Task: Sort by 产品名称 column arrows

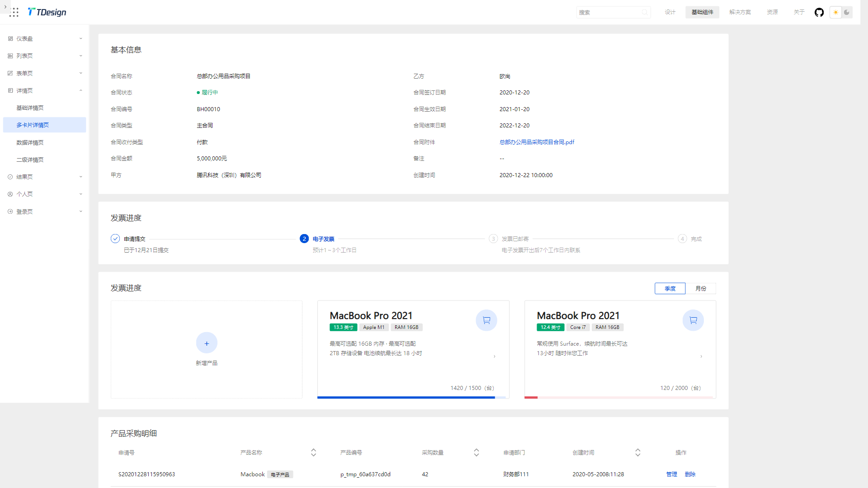Action: (313, 452)
